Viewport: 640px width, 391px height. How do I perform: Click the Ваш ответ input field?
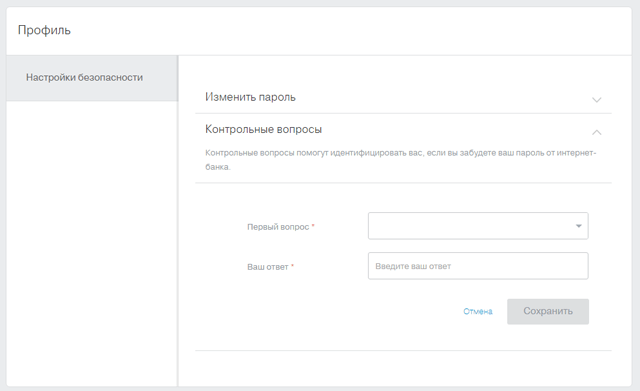[x=478, y=266]
